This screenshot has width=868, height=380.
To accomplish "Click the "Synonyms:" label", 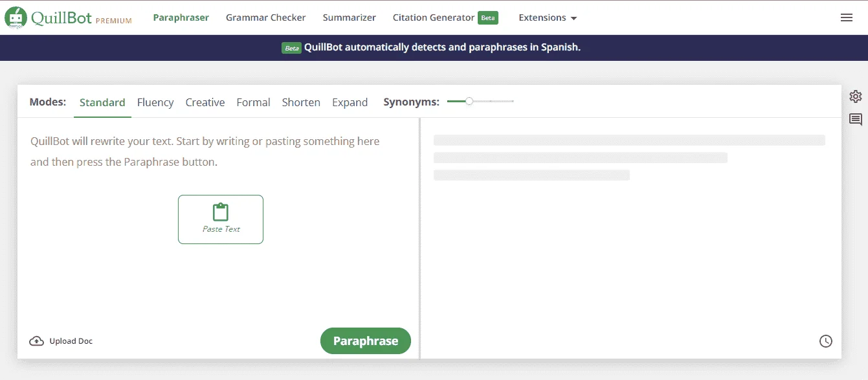I will point(411,102).
